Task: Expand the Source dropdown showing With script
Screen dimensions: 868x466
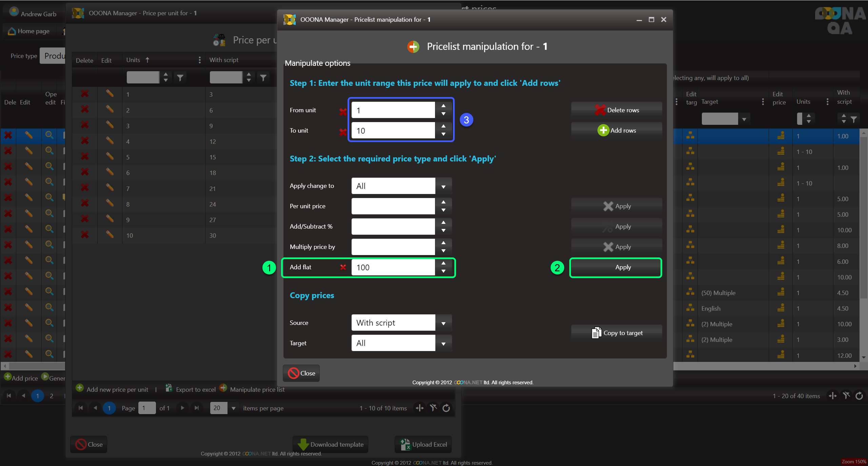Action: click(x=443, y=323)
